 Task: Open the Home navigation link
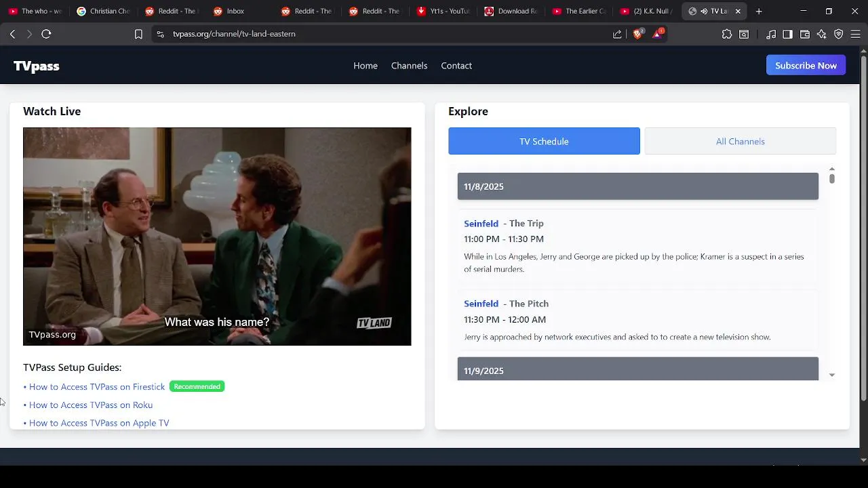(x=366, y=66)
